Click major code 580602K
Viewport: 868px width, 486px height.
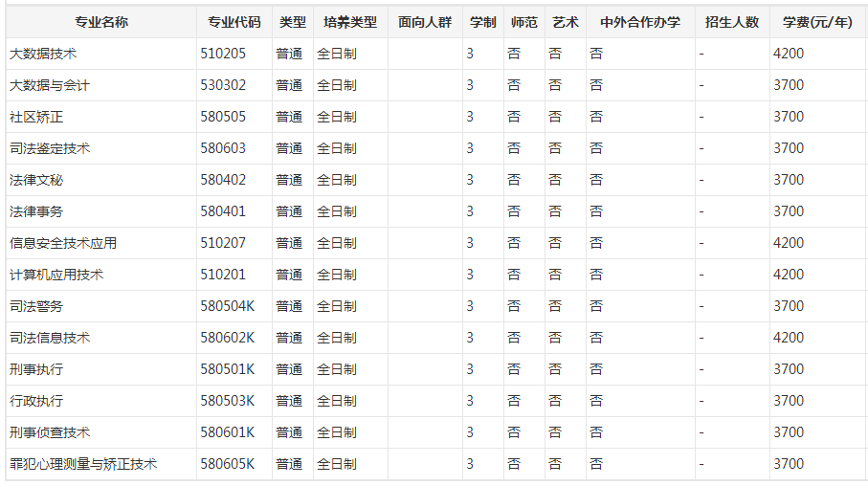[x=228, y=338]
